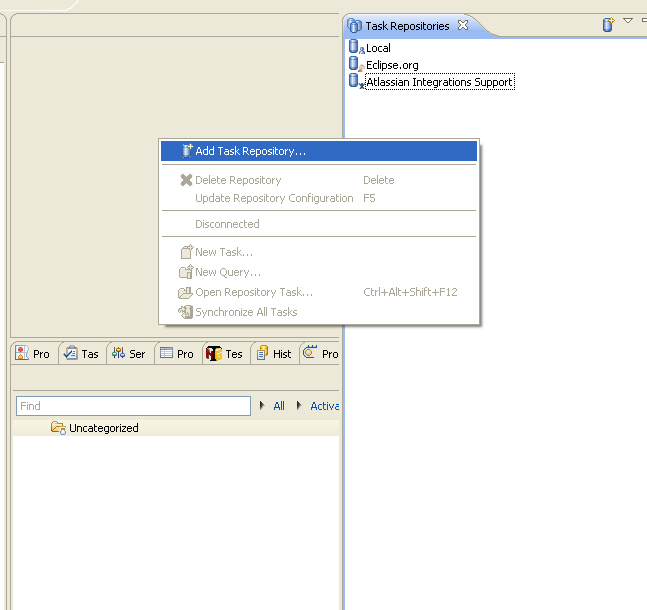Click the New Query icon

186,272
